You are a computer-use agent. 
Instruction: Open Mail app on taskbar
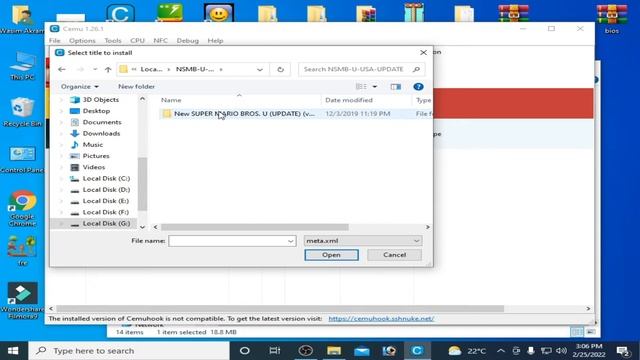[362, 351]
